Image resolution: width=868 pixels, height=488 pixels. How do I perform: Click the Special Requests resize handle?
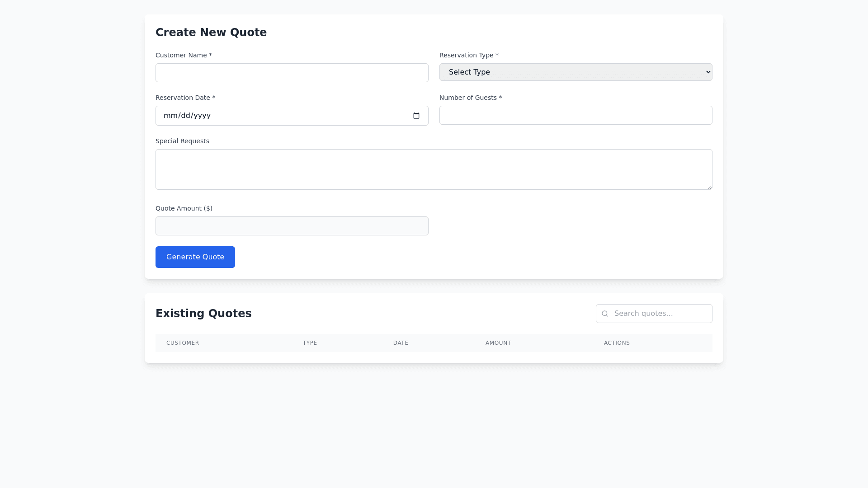(x=710, y=187)
